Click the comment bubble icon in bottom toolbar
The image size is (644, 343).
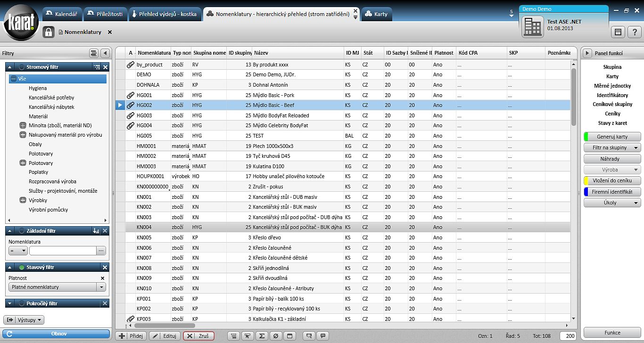[x=323, y=336]
